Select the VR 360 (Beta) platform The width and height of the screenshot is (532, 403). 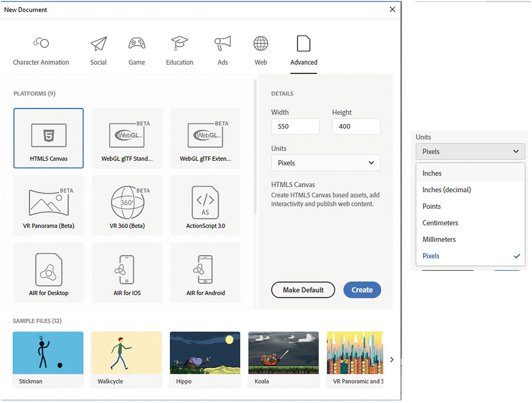tap(127, 205)
